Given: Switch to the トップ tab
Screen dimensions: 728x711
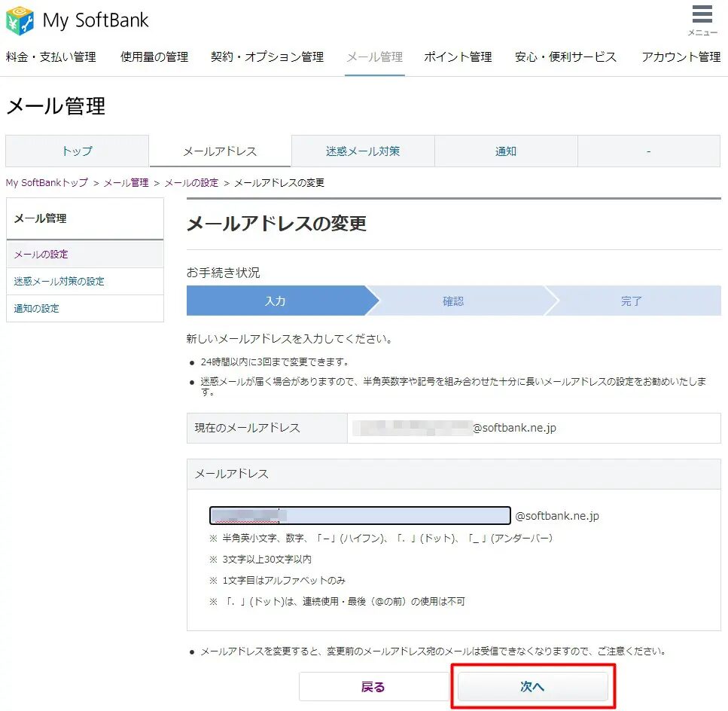Looking at the screenshot, I should 77,151.
